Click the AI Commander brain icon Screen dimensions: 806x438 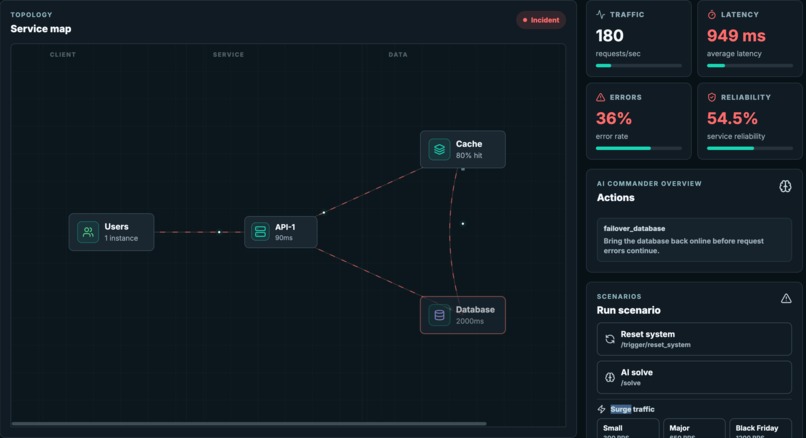click(785, 186)
